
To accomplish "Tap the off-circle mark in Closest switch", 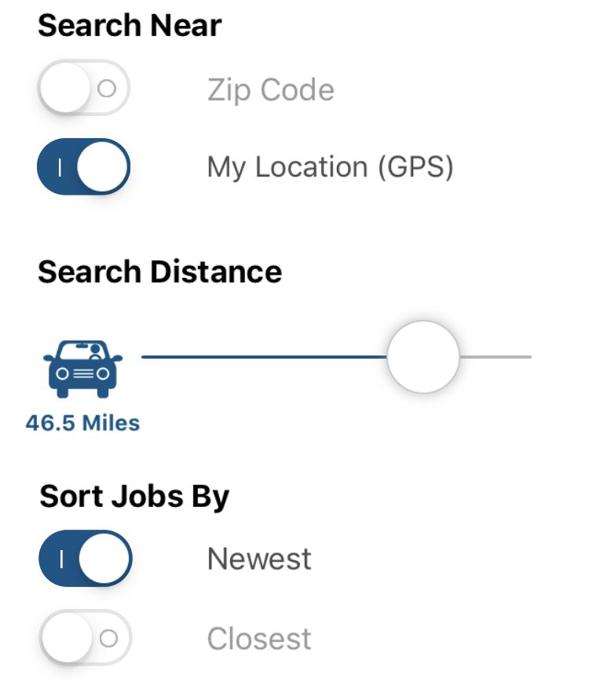I will 108,638.
